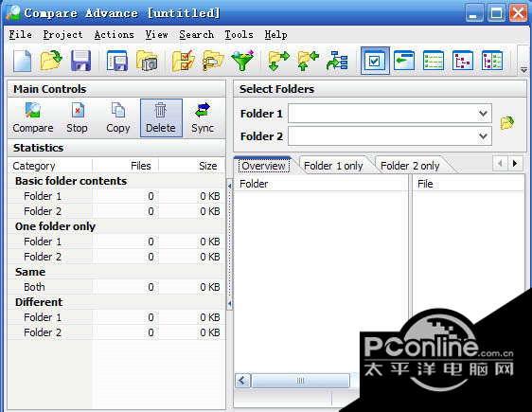Select the red tree view icon
The image size is (532, 412).
[463, 61]
